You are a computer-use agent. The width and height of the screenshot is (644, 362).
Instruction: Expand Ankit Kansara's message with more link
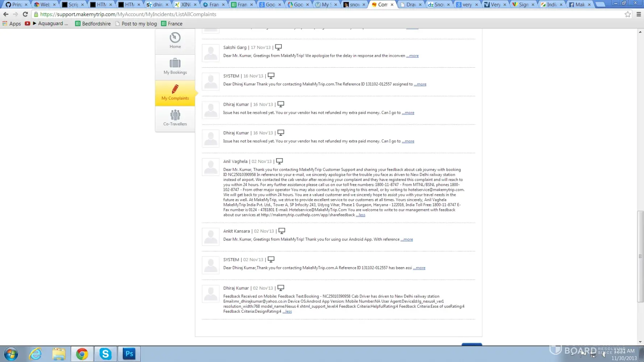[x=407, y=239]
